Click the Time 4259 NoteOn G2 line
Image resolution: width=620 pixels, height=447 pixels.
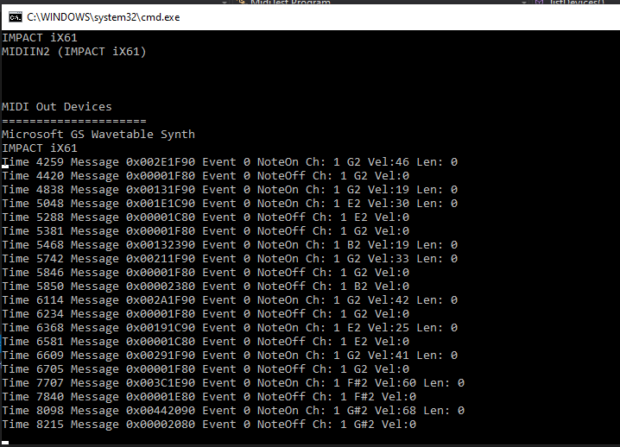pyautogui.click(x=229, y=161)
